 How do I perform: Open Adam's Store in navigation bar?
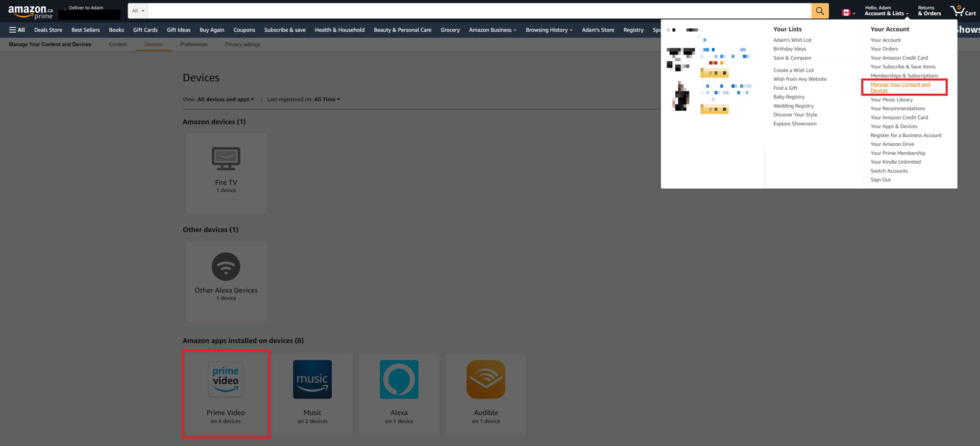tap(598, 30)
